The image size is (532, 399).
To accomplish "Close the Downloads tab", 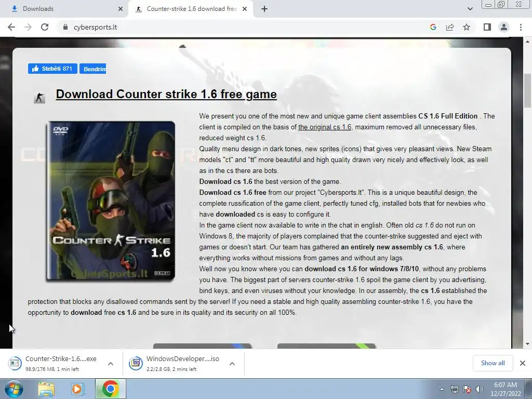I will (x=121, y=9).
